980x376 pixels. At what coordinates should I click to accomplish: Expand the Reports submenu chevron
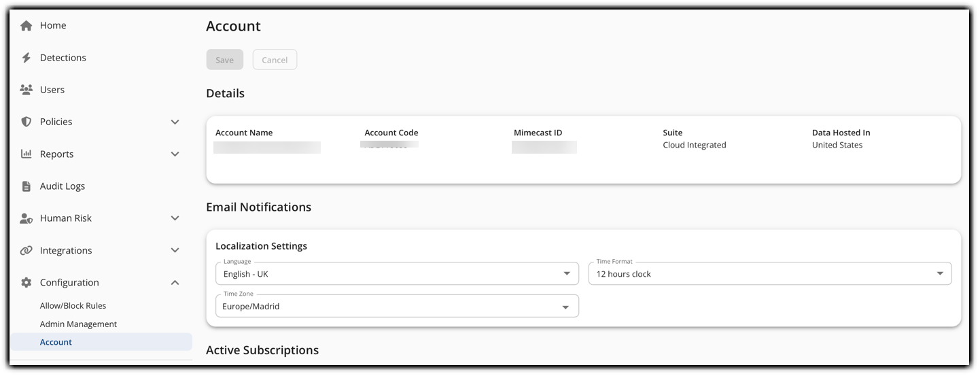click(x=175, y=154)
